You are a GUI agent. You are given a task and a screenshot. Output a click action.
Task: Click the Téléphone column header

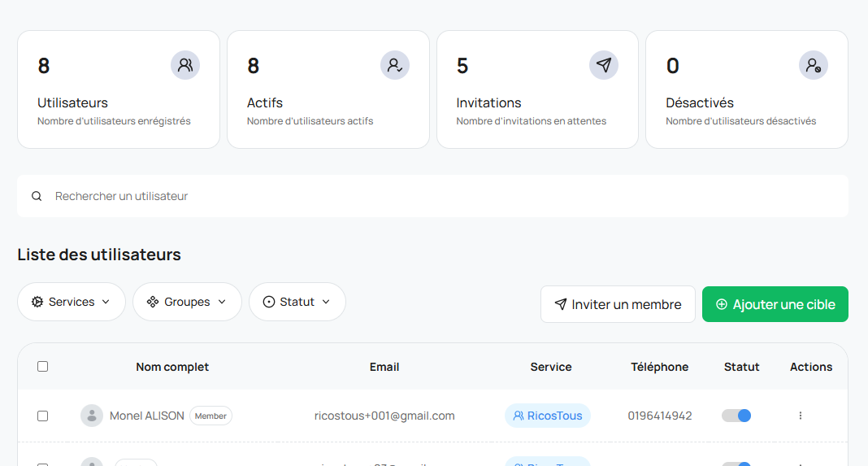pos(659,367)
